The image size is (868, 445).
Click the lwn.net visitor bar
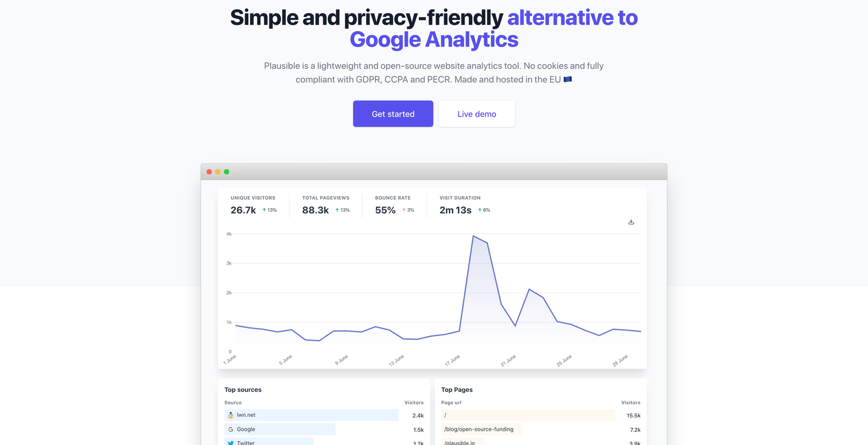tap(312, 415)
